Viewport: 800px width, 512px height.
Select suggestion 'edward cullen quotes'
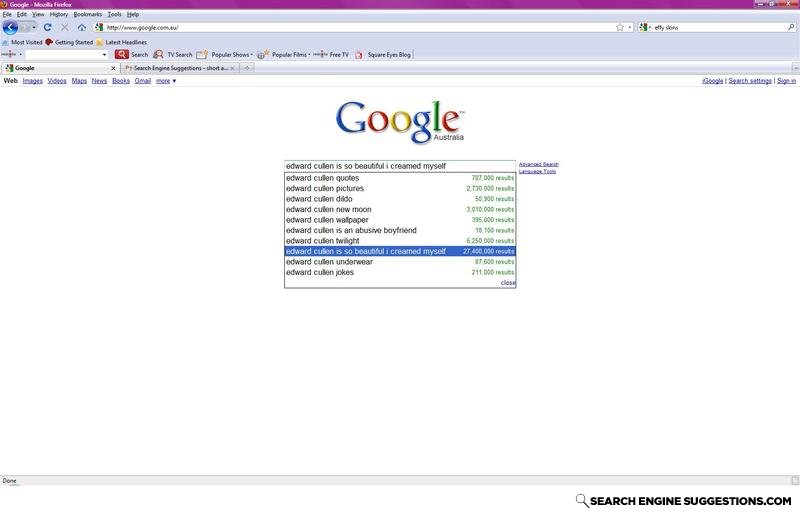[x=400, y=178]
